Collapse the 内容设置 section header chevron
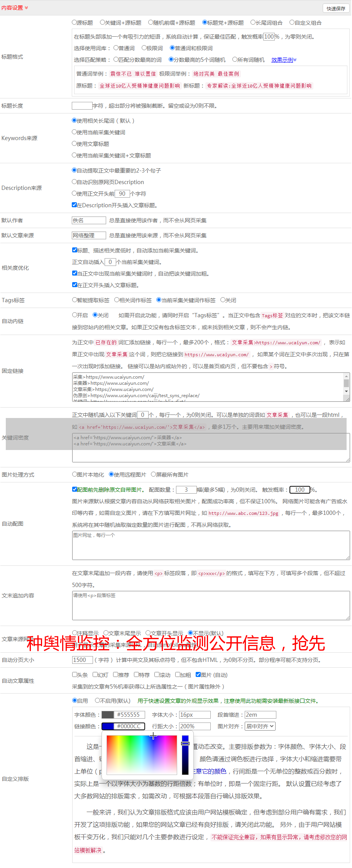The height and width of the screenshot is (868, 352). coord(26,8)
